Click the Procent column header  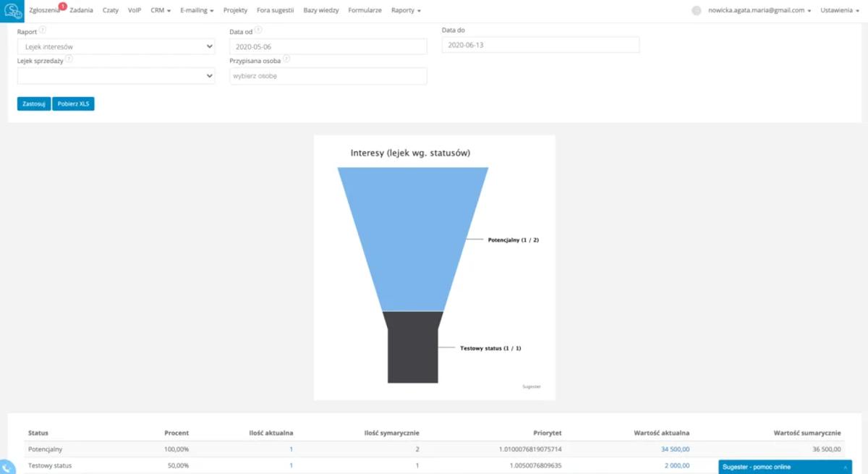176,433
